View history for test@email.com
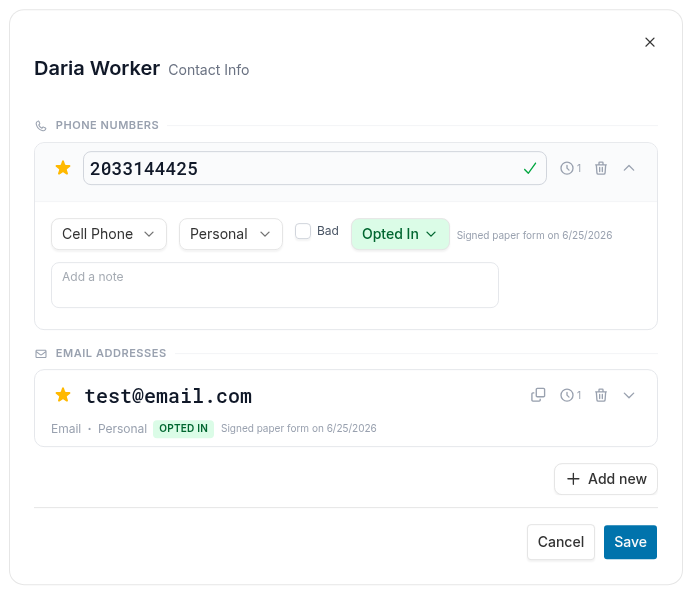The width and height of the screenshot is (692, 594). point(571,395)
